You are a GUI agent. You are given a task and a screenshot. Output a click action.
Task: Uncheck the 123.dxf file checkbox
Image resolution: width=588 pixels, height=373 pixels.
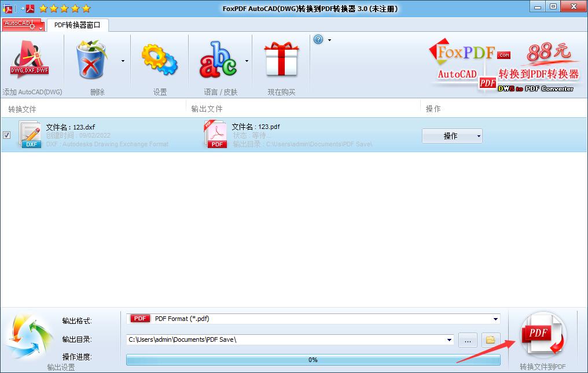(6, 135)
